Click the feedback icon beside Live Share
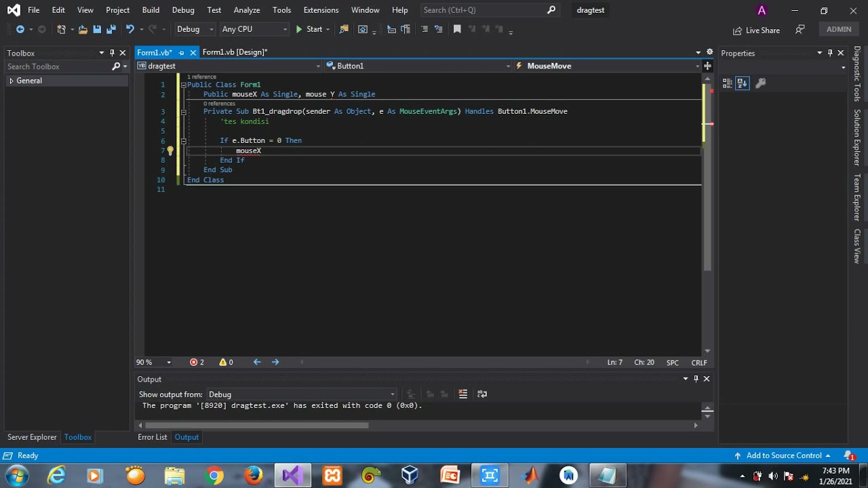Screen dimensions: 868x488 tap(800, 29)
